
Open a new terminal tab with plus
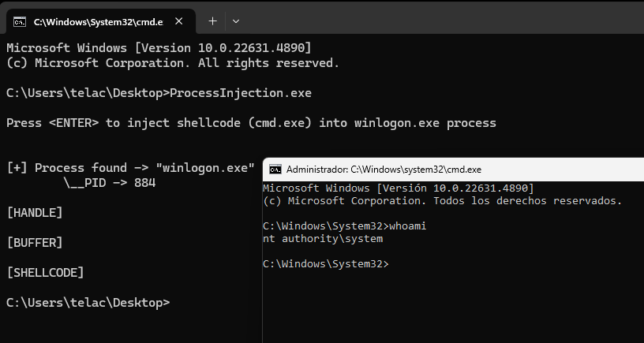212,21
